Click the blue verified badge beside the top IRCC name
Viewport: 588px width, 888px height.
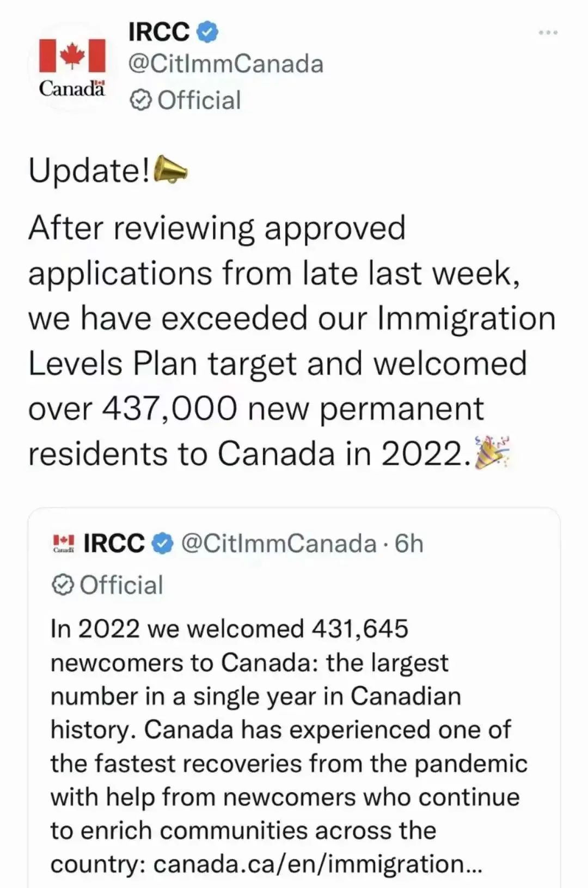tap(207, 32)
